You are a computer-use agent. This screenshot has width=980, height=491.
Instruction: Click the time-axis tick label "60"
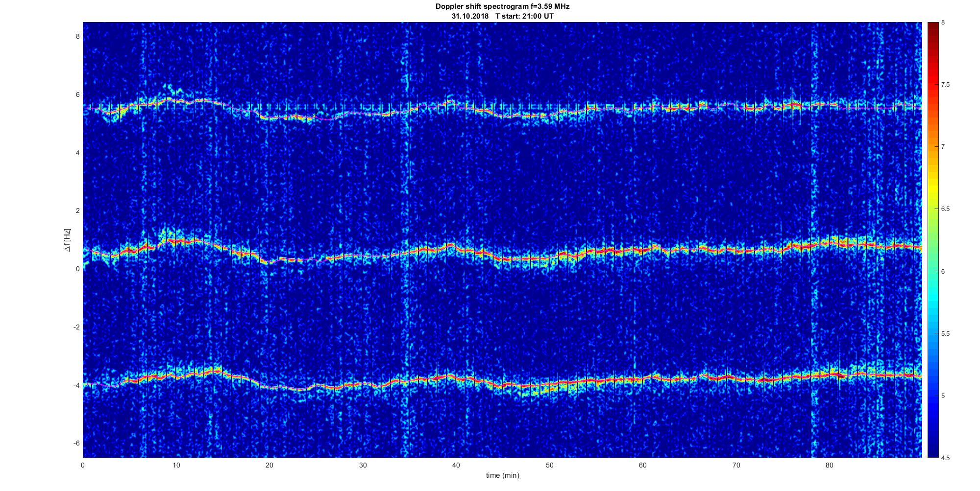[x=643, y=465]
